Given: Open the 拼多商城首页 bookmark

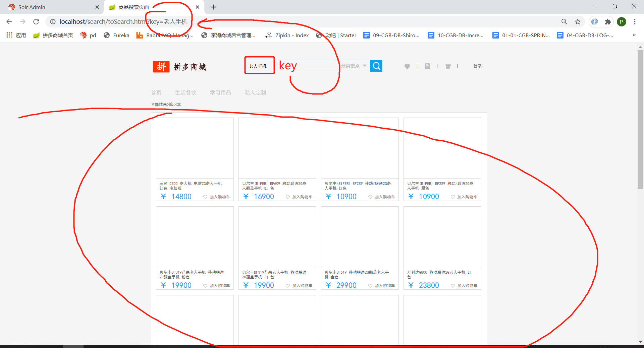Looking at the screenshot, I should click(x=53, y=35).
